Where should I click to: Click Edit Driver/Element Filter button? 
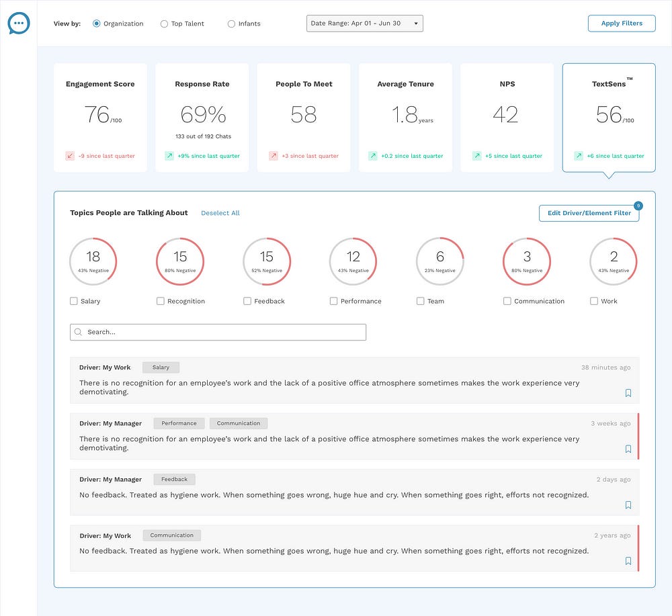(x=589, y=214)
